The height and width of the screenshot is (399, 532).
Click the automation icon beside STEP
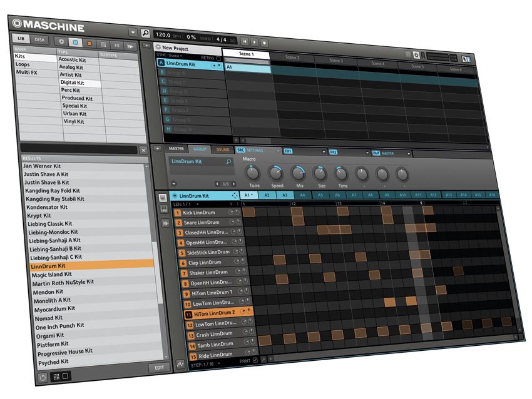[181, 365]
